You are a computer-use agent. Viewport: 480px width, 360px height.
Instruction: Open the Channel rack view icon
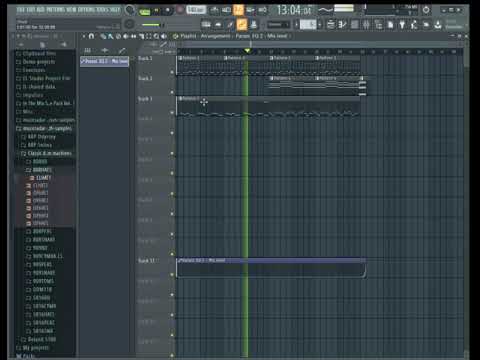354,24
